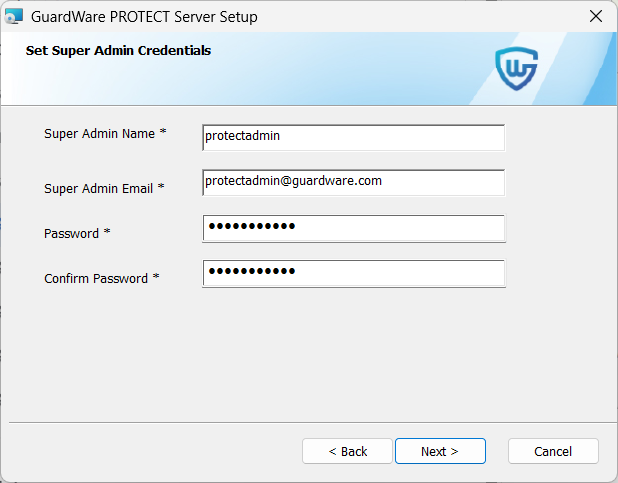Click the GuardWare shield logo
The height and width of the screenshot is (483, 618).
(x=517, y=67)
